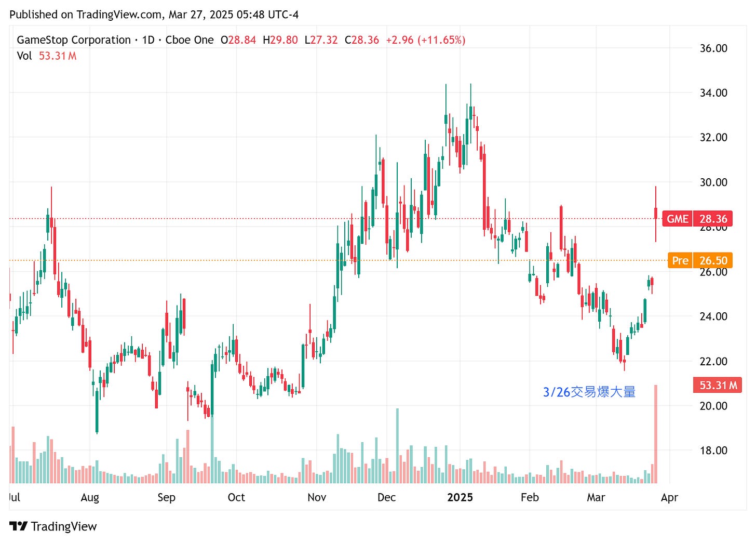This screenshot has height=543, width=756.
Task: Click the high price H29.80 in legend
Action: pyautogui.click(x=280, y=39)
